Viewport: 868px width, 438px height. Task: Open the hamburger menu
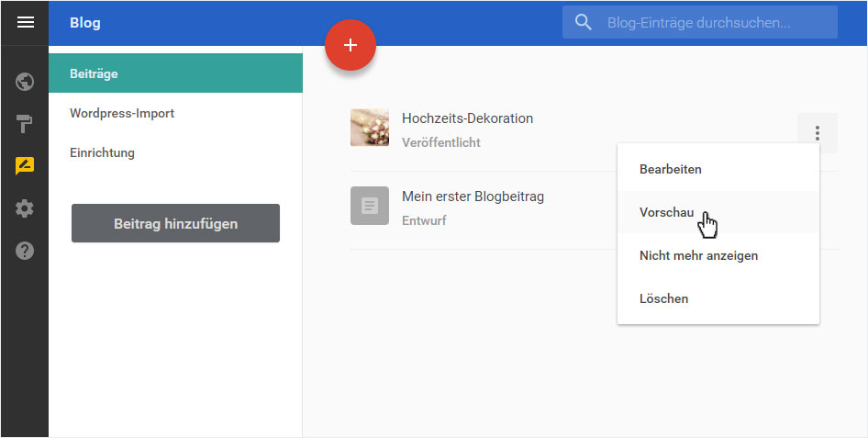[x=25, y=23]
